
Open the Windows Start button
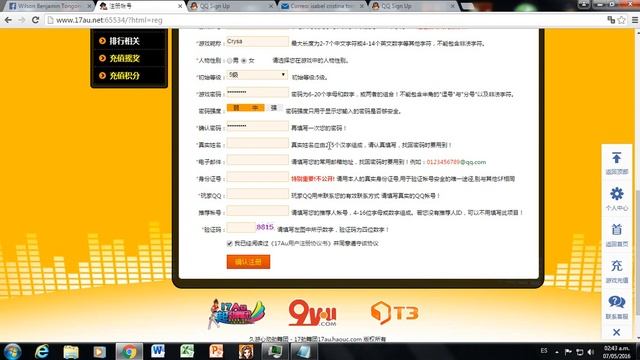12,351
